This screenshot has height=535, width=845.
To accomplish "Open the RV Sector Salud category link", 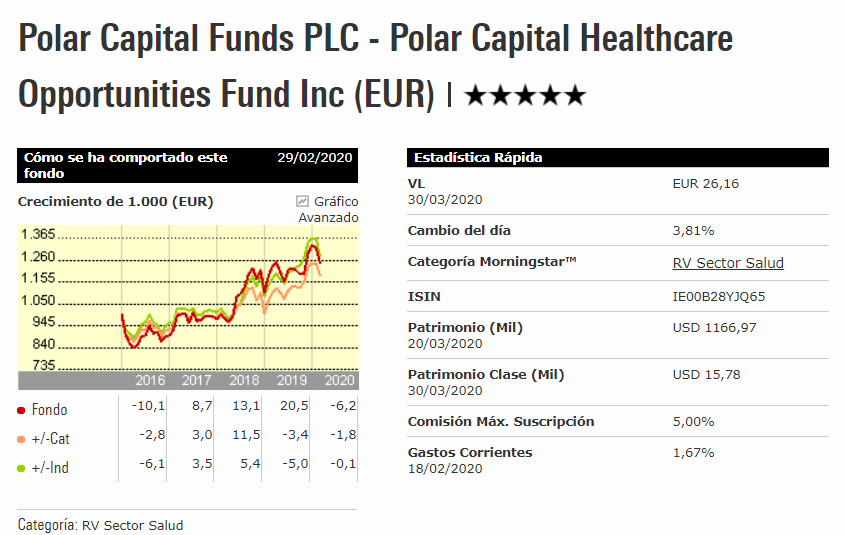I will [728, 263].
